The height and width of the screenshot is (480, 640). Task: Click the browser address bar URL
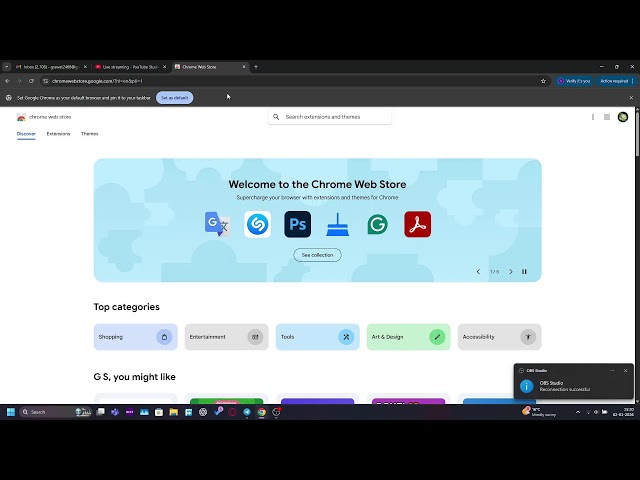pos(97,81)
